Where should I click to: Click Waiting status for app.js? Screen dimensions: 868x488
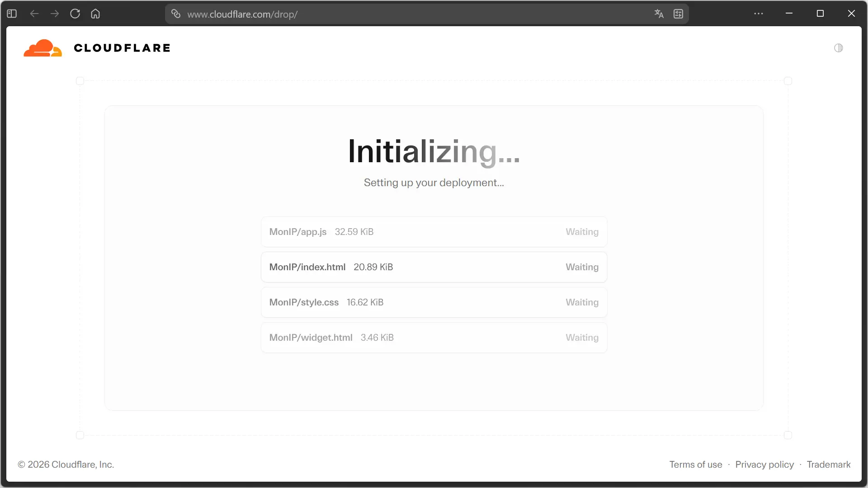(x=582, y=232)
